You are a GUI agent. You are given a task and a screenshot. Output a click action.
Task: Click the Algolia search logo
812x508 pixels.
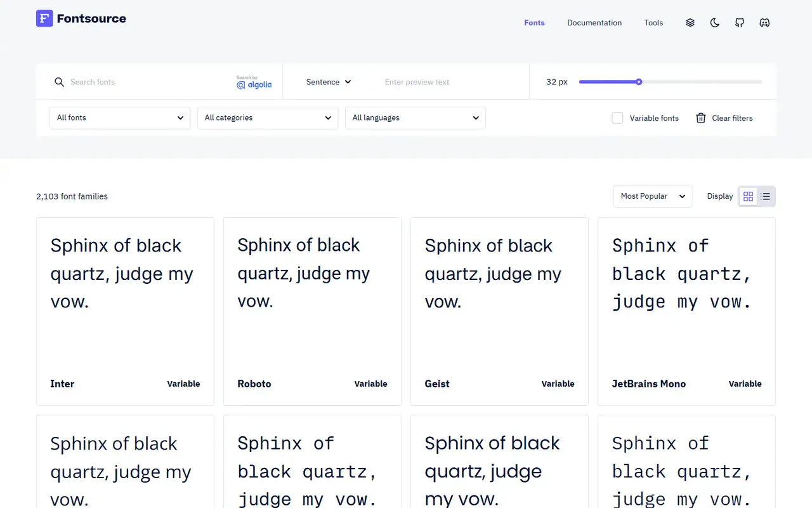tap(254, 83)
